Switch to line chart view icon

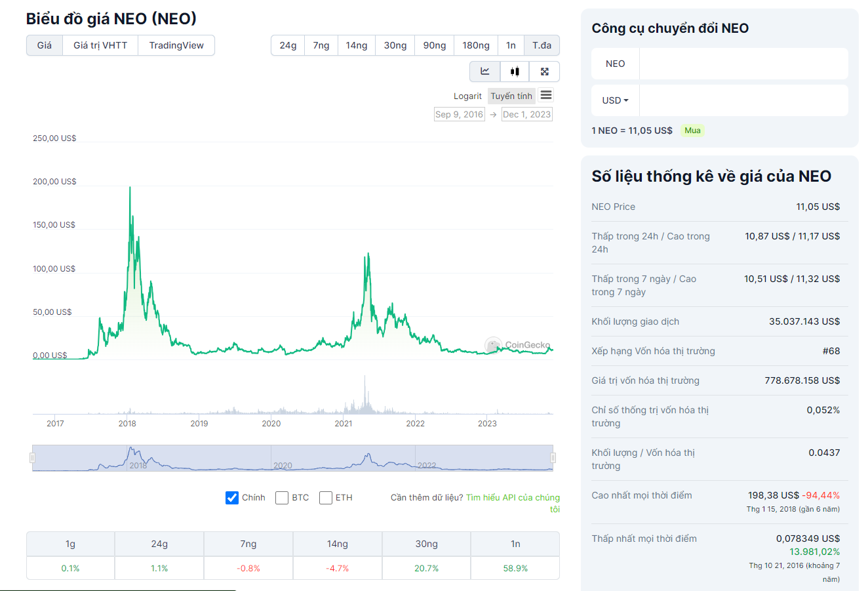click(485, 71)
